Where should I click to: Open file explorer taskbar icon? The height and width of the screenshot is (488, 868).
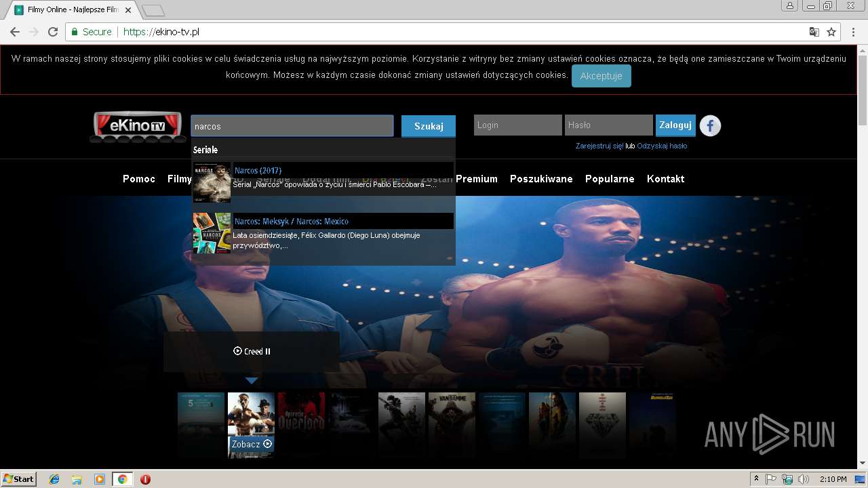[77, 479]
